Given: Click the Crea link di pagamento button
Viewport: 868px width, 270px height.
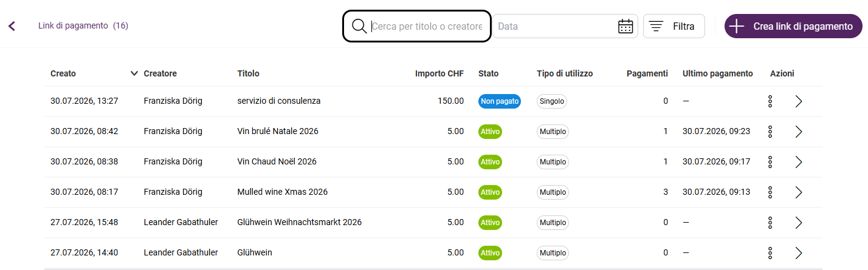Looking at the screenshot, I should (x=793, y=26).
